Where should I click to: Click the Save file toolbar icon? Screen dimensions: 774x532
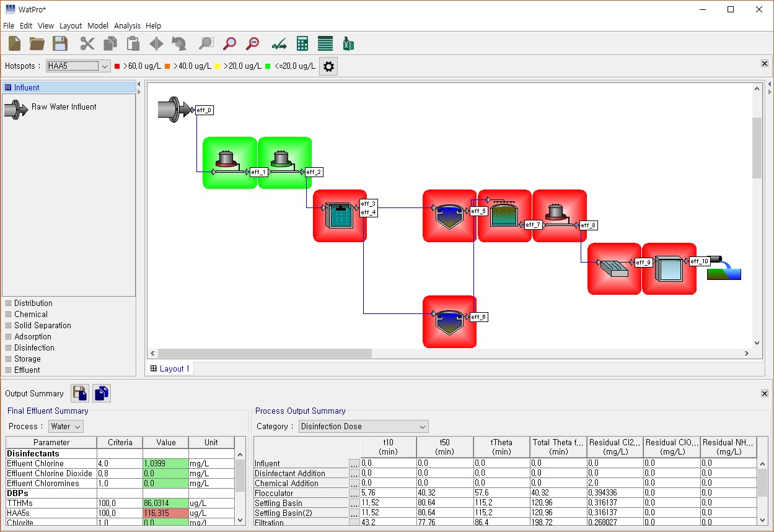(59, 43)
